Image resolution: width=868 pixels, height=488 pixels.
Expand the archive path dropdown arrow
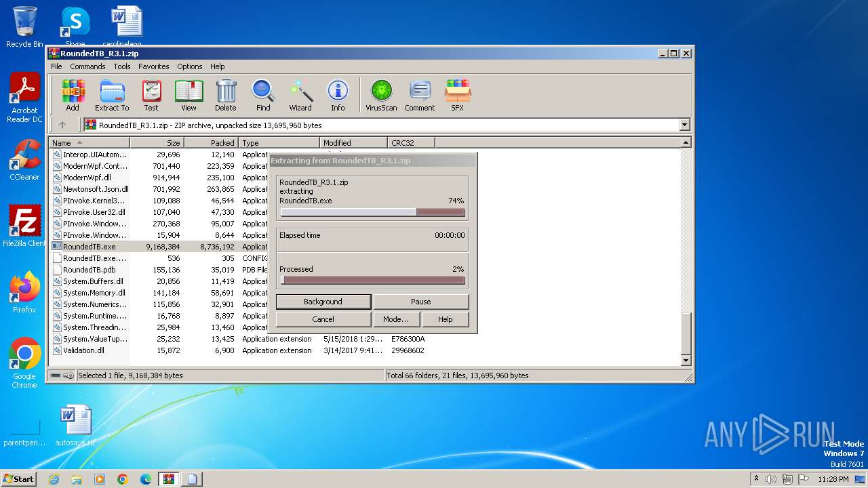point(684,125)
